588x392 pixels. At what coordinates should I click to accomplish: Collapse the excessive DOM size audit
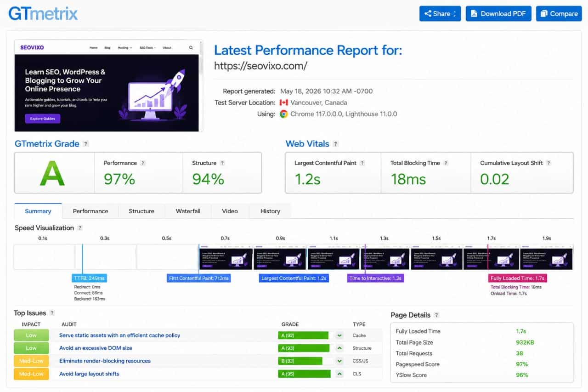(x=339, y=348)
